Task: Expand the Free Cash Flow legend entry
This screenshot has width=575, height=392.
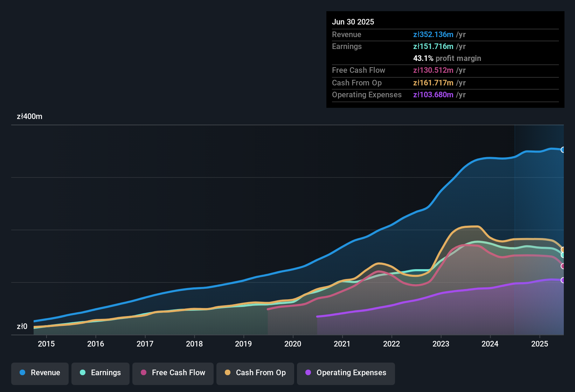Action: (173, 373)
